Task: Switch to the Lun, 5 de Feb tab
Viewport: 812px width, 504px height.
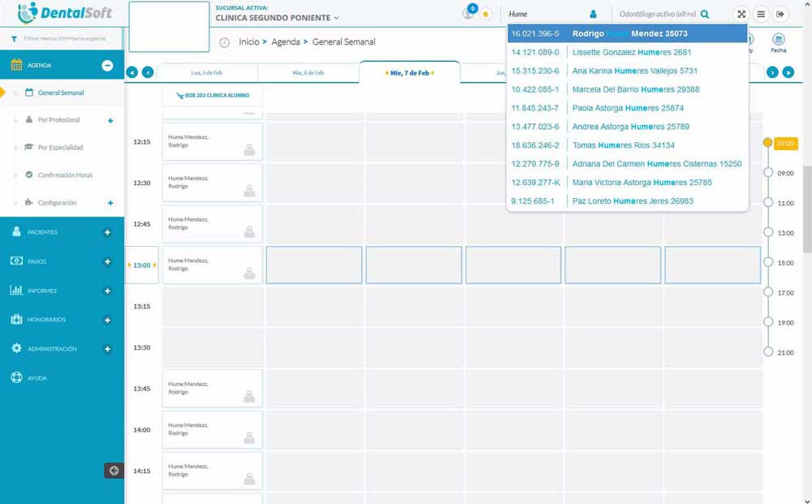Action: click(206, 72)
